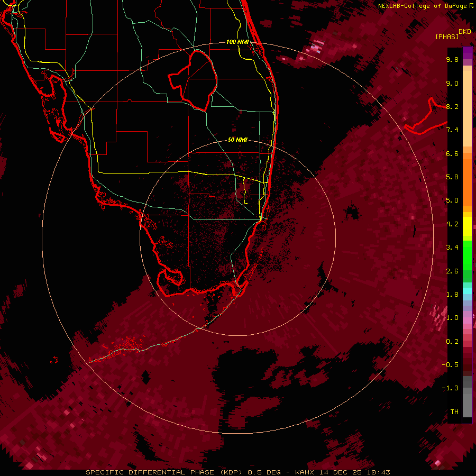Click the 9.0 value on the scale
The image size is (476, 476).
point(452,84)
